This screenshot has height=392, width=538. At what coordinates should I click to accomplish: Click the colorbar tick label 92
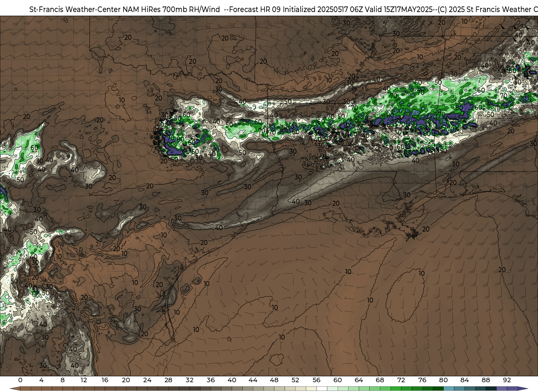point(507,380)
